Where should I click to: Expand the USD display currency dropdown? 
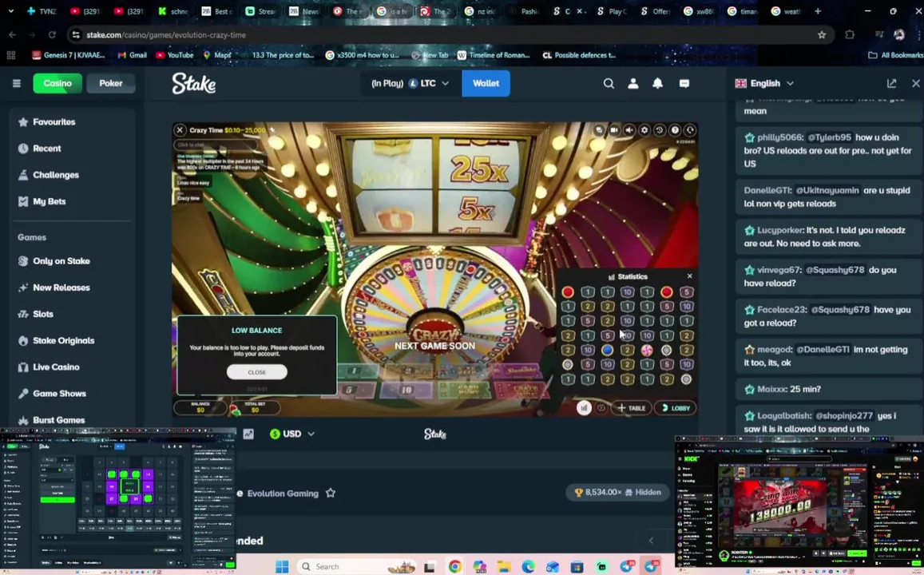(x=292, y=434)
